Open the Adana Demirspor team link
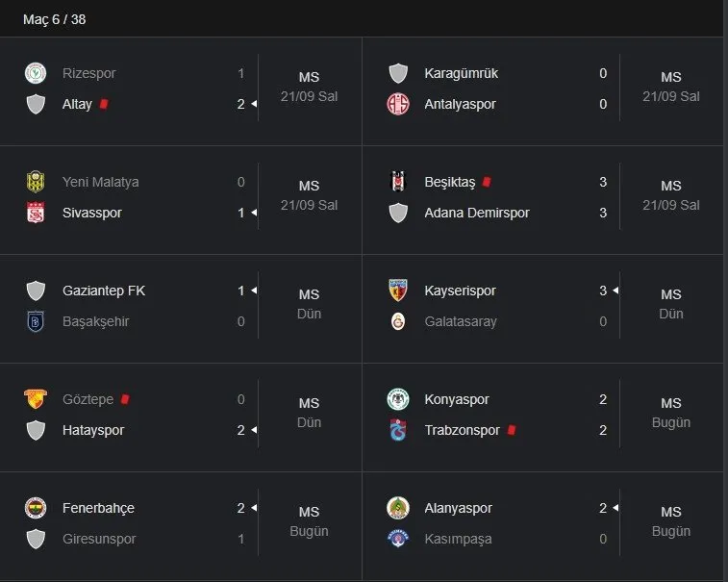Screen dimensions: 728x582 pos(477,213)
